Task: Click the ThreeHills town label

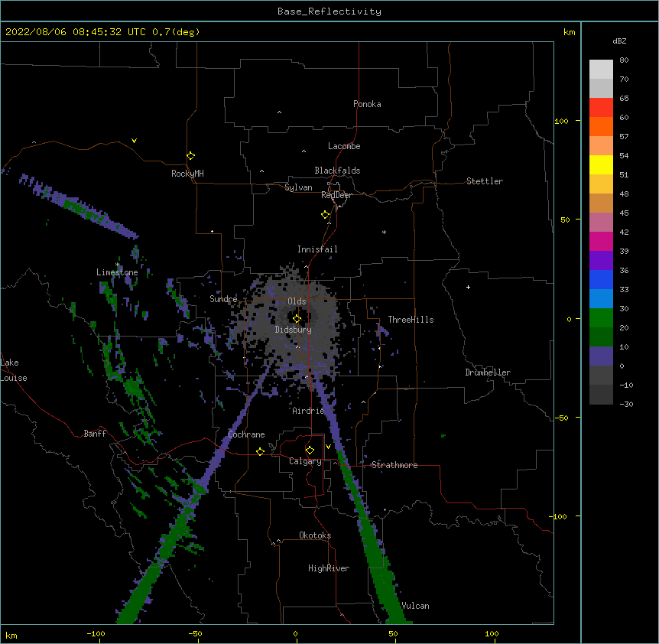Action: click(x=411, y=320)
